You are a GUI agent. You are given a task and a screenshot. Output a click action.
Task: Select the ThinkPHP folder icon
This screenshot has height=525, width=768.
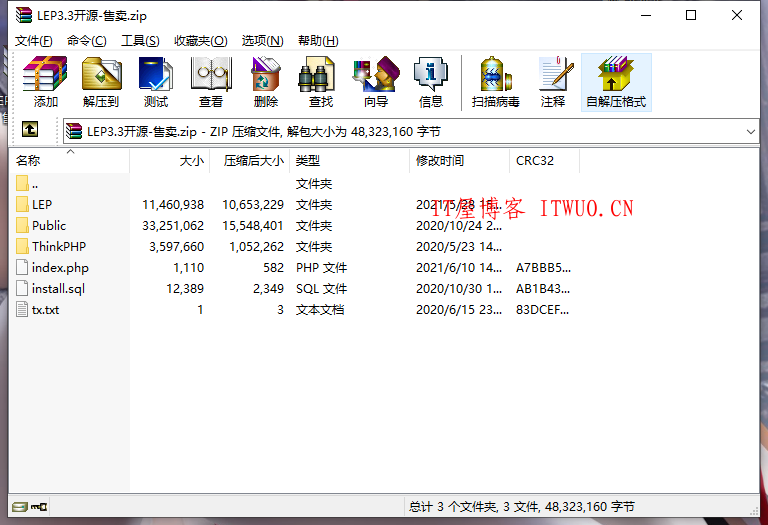coord(22,246)
